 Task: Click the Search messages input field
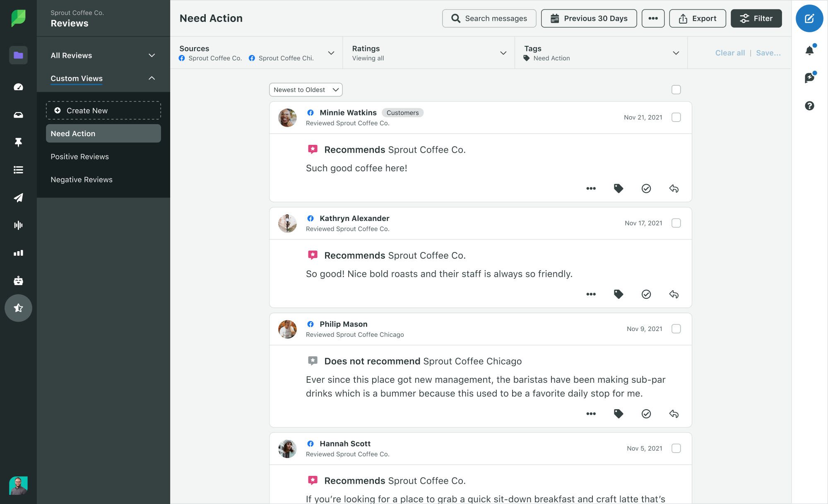(489, 18)
